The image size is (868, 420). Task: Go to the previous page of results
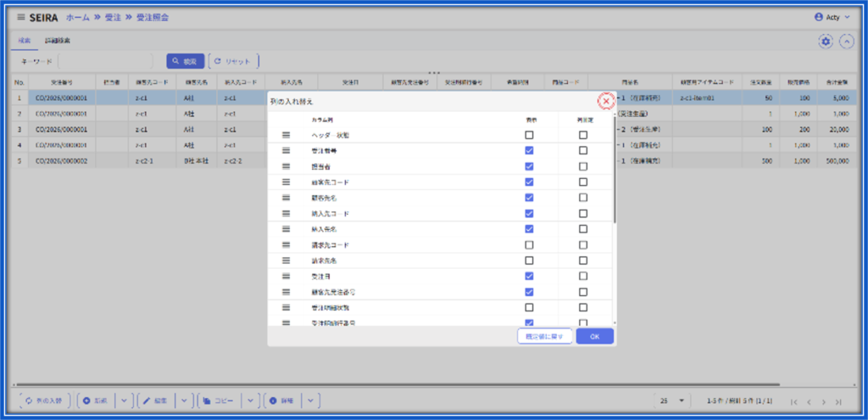click(809, 401)
